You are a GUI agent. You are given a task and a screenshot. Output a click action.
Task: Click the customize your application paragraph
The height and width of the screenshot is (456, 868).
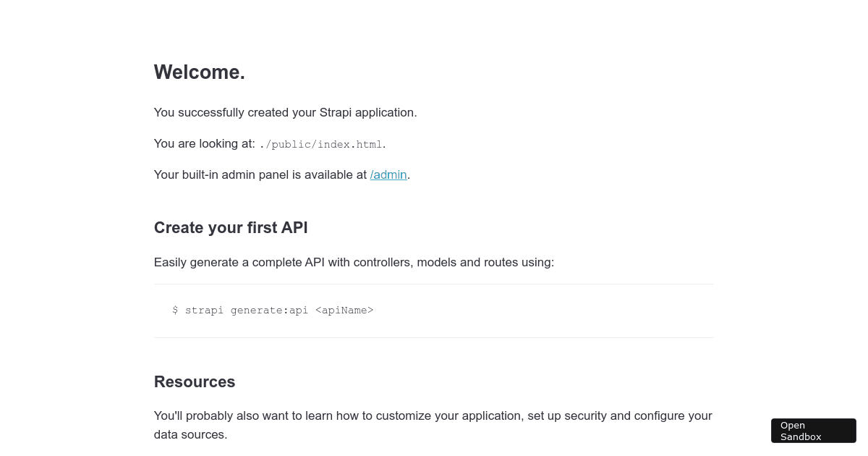tap(433, 416)
